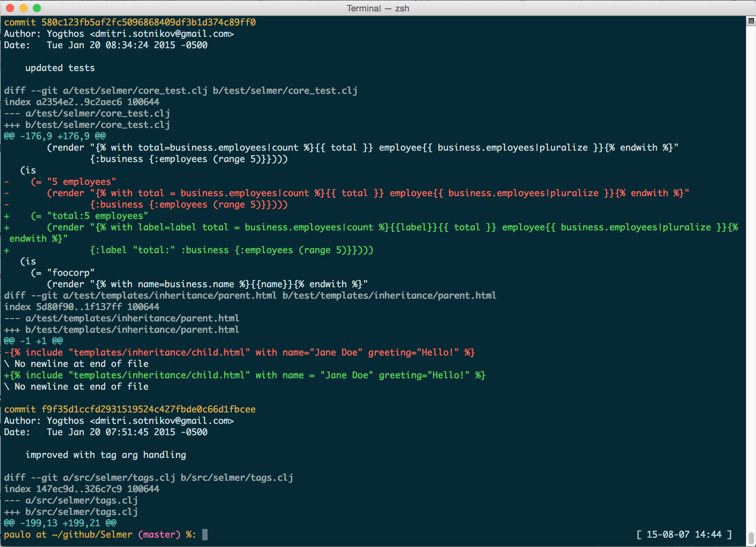
Task: Click commit hash starting with 580c123f
Action: tap(148, 22)
